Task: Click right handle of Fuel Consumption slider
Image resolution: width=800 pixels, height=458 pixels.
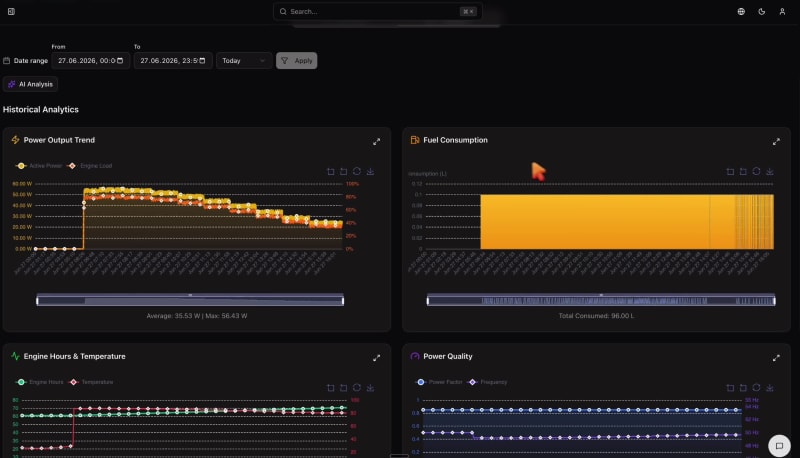Action: click(774, 300)
